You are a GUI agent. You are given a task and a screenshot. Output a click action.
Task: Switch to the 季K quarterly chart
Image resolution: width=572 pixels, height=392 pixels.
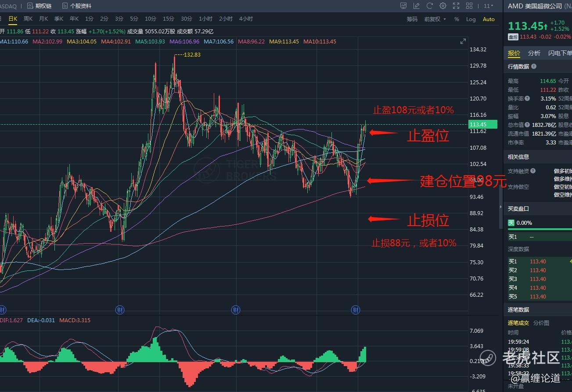pos(59,19)
